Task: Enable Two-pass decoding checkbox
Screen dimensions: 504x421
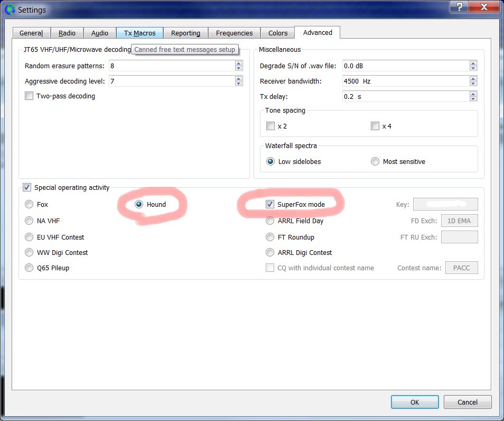Action: pyautogui.click(x=29, y=96)
